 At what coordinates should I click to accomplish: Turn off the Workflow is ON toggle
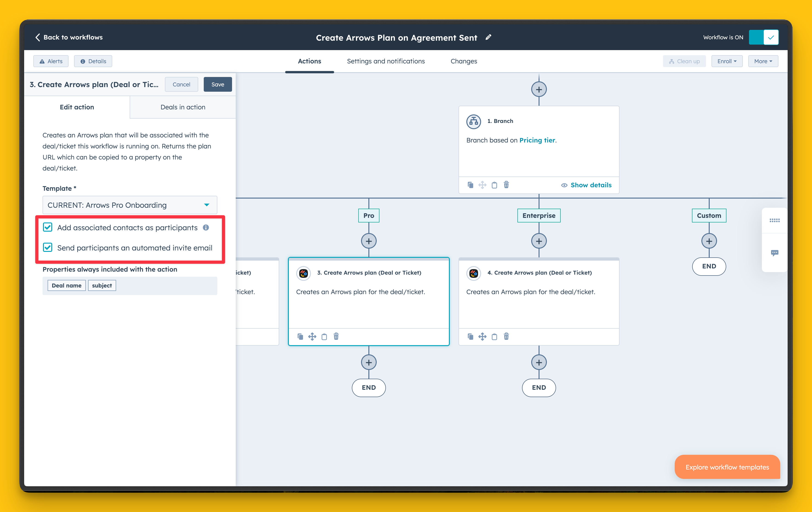click(763, 37)
